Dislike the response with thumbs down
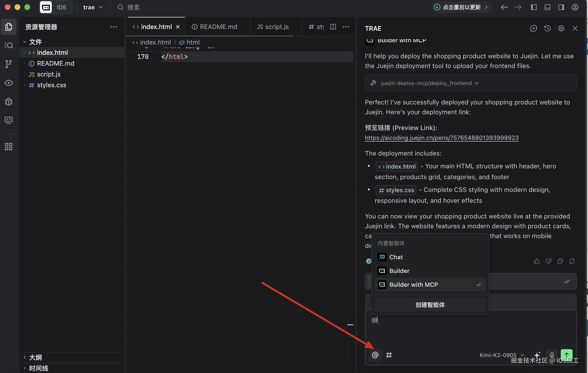 (x=548, y=261)
